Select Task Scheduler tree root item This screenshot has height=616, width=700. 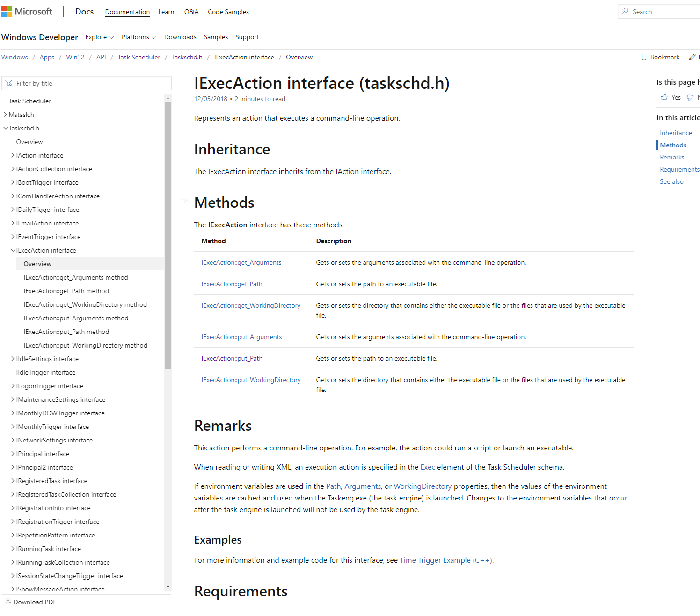[30, 101]
